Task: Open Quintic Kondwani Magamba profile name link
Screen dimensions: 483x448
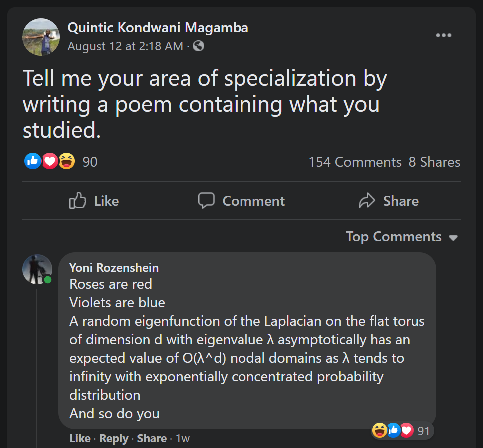Action: coord(158,28)
